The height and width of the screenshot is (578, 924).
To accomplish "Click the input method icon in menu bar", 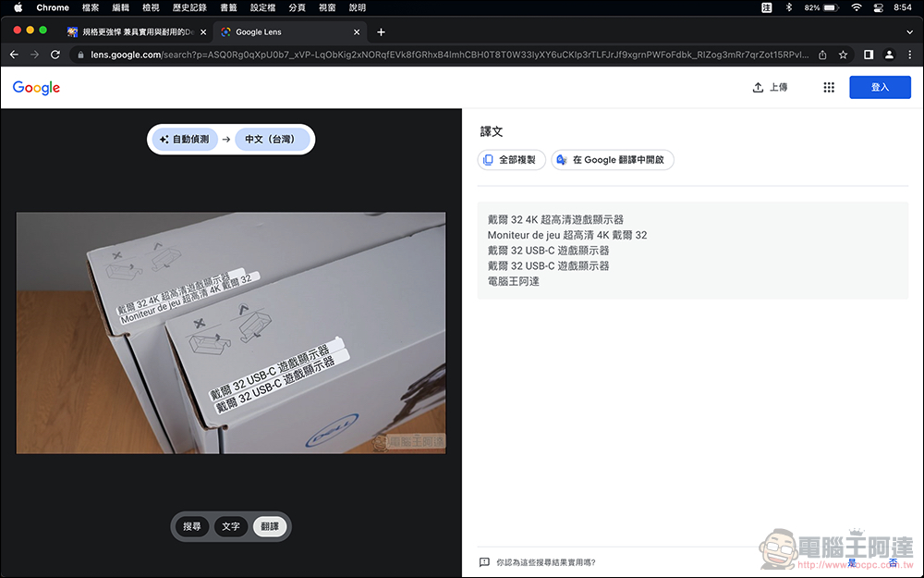I will click(766, 7).
